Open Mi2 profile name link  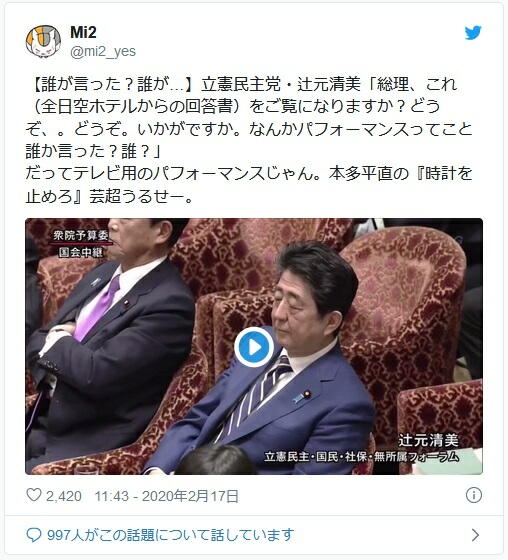click(x=83, y=32)
